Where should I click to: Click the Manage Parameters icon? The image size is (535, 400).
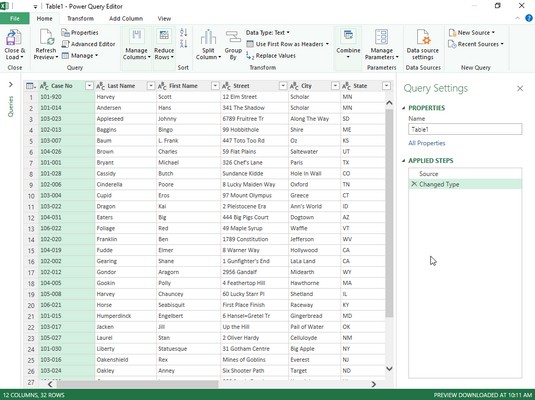(x=381, y=37)
